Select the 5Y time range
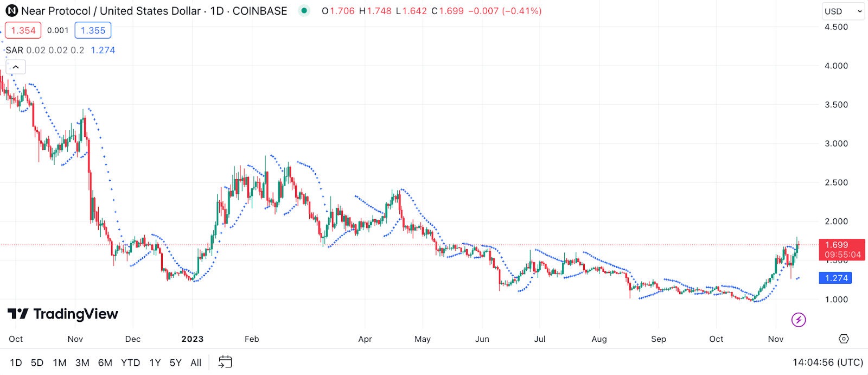 click(176, 363)
